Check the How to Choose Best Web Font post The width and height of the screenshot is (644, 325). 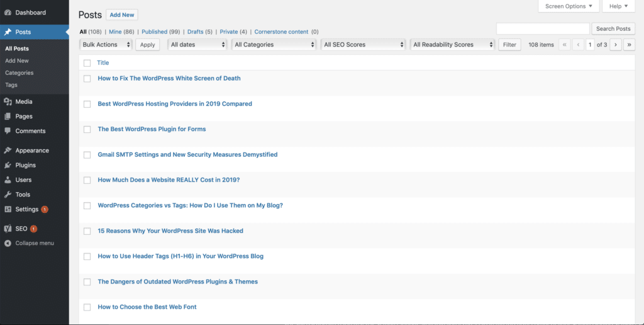tap(87, 307)
